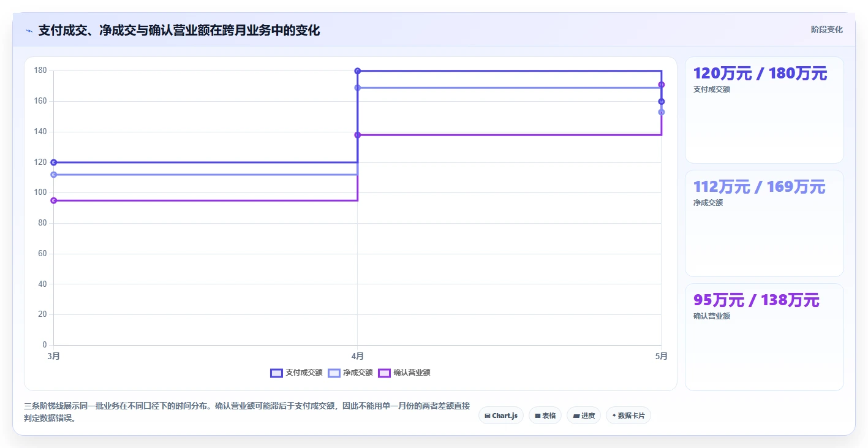Open the 112万元 / 169万元 data card
The image size is (868, 448).
tap(764, 224)
